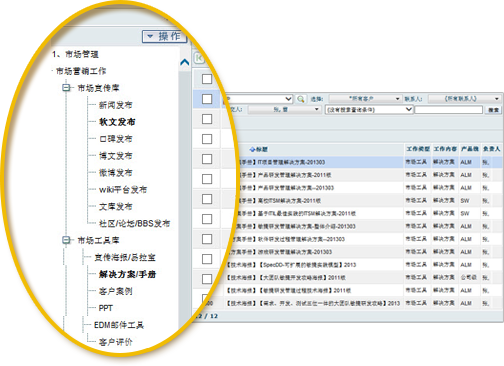
Task: Click the sort icon beside 标题 column
Action: click(x=252, y=149)
